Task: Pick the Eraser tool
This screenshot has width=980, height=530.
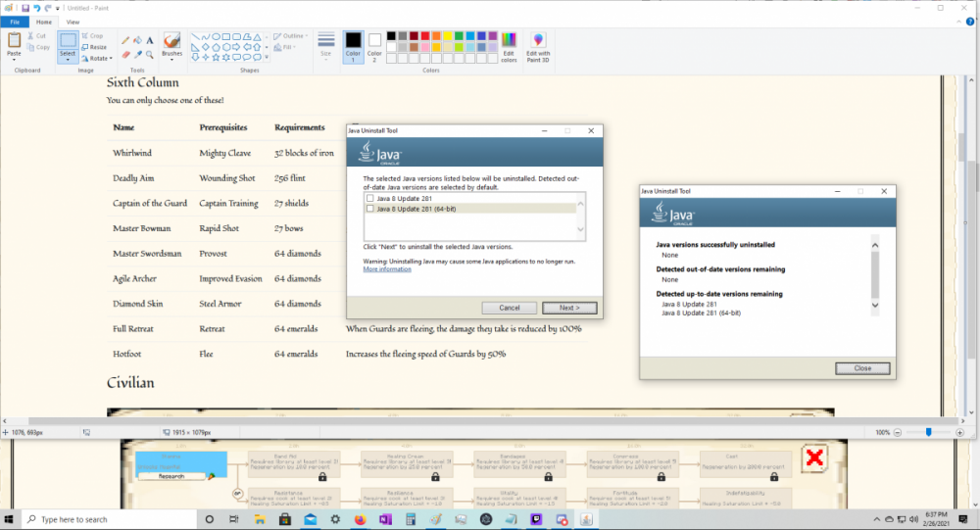Action: pyautogui.click(x=125, y=55)
